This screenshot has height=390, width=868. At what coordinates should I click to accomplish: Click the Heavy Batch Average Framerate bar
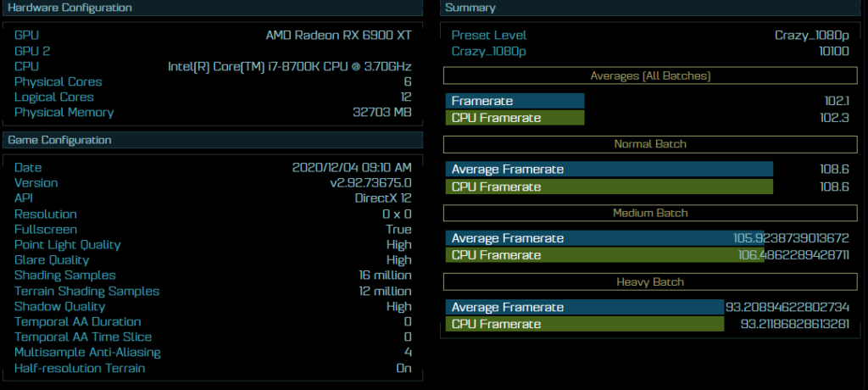(585, 307)
